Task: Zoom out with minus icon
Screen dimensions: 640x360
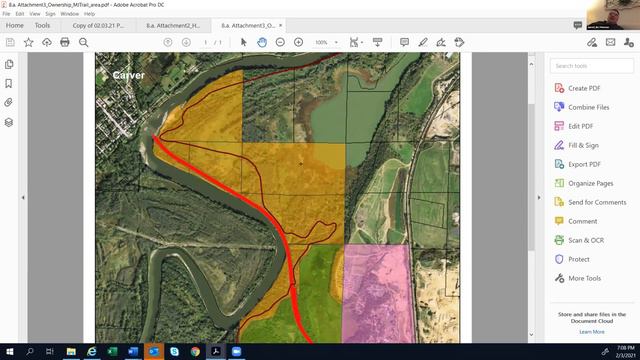Action: pyautogui.click(x=280, y=42)
